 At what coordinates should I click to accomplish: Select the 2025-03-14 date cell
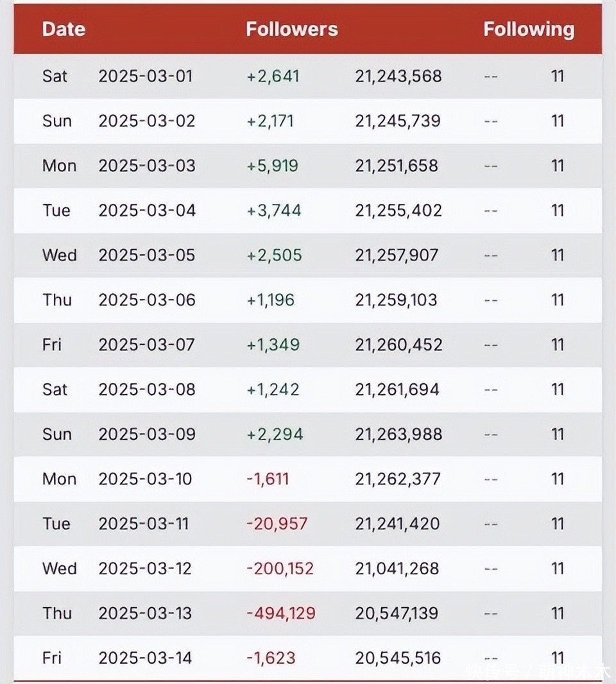click(x=145, y=658)
